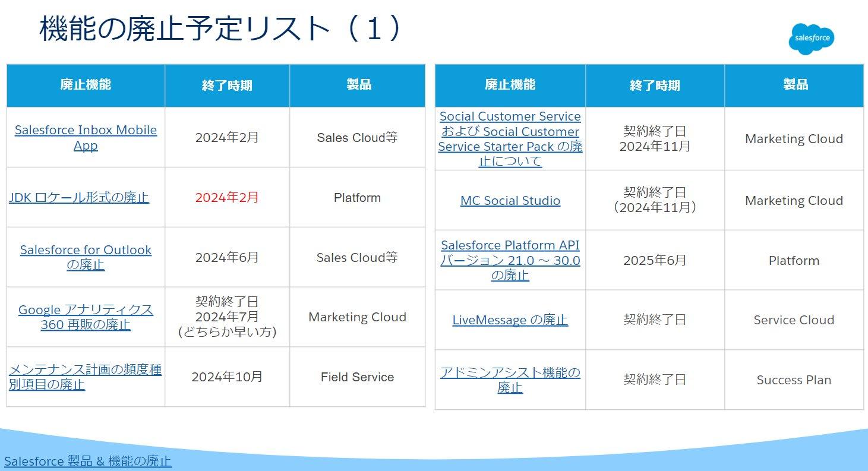The width and height of the screenshot is (868, 471).
Task: Click the right table 廃止機能 header
Action: 510,84
